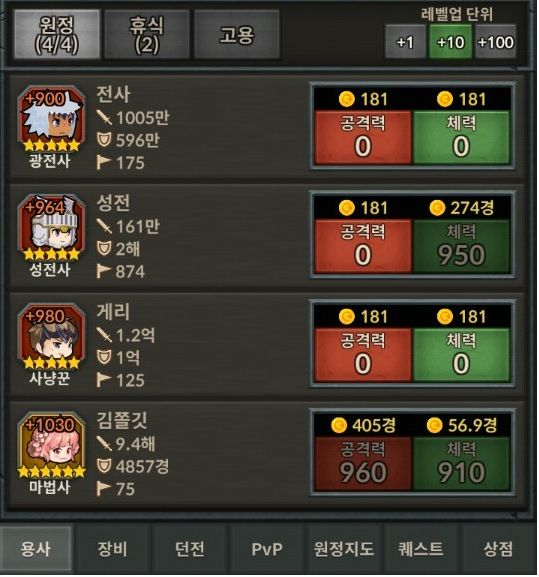The width and height of the screenshot is (539, 577).
Task: Click the 광전사 hero portrait
Action: click(51, 119)
